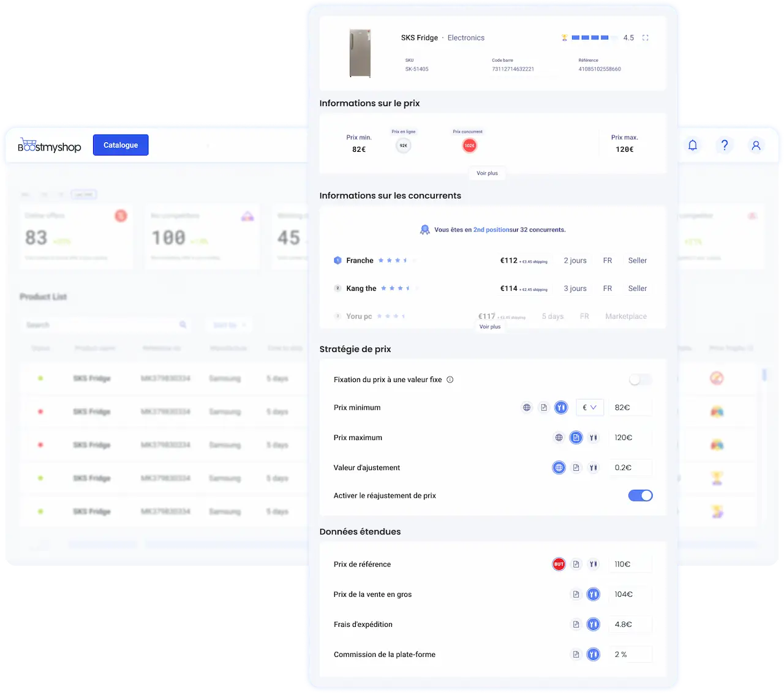This screenshot has height=693, width=784.
Task: Click the Boostmyshop logo
Action: (50, 146)
